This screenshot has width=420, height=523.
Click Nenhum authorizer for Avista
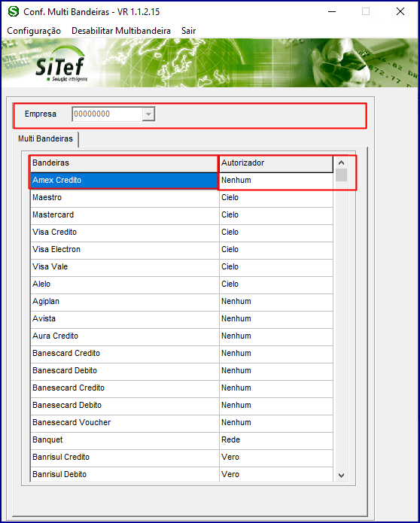[276, 319]
